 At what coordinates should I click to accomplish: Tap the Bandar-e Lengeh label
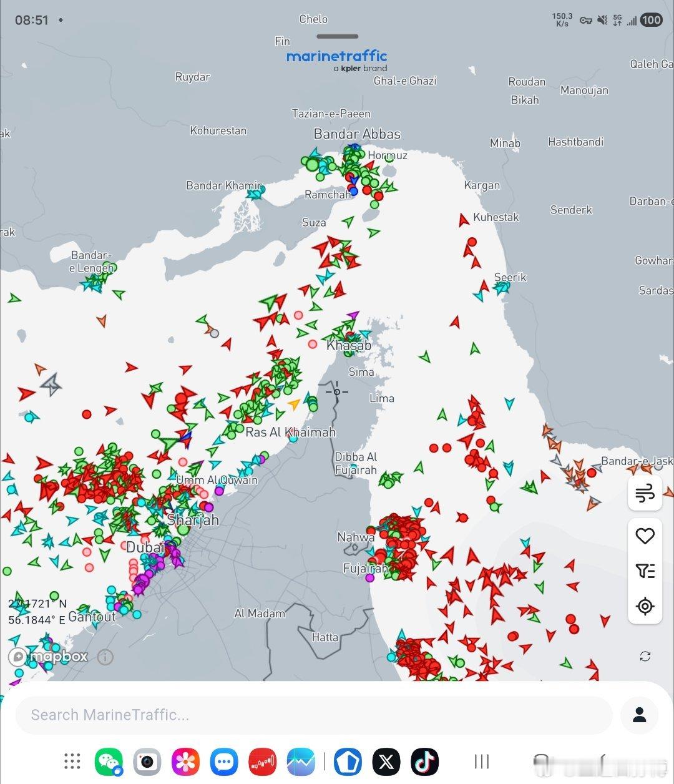(92, 262)
